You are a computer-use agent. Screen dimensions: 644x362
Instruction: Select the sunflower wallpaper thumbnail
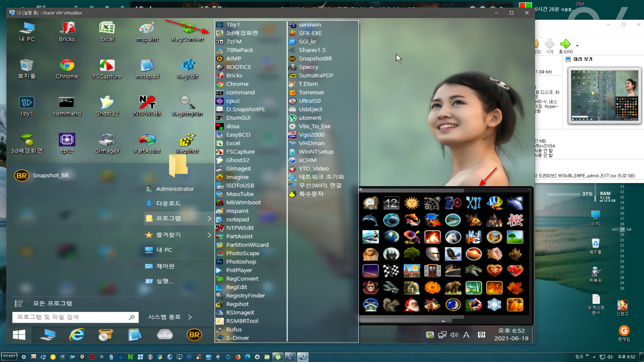(432, 288)
